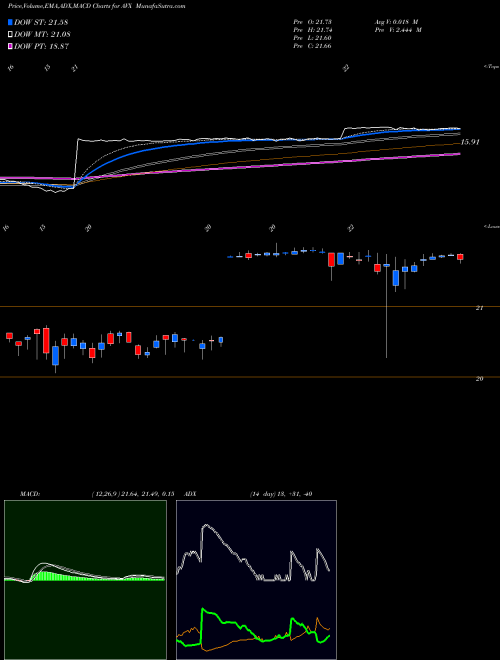Screen dimensions: 500x660
Task: Click the ADX '(14 day) 18, +31, -40' values
Action: click(x=281, y=494)
